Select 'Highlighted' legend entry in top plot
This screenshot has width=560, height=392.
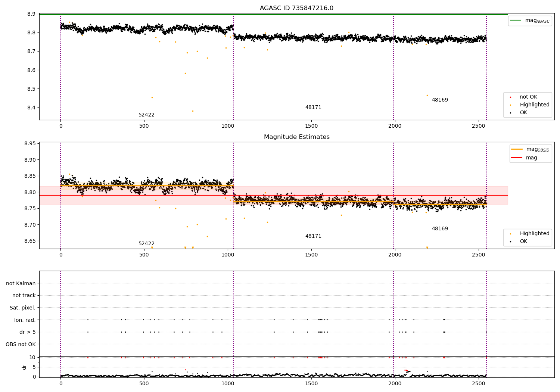pos(535,105)
